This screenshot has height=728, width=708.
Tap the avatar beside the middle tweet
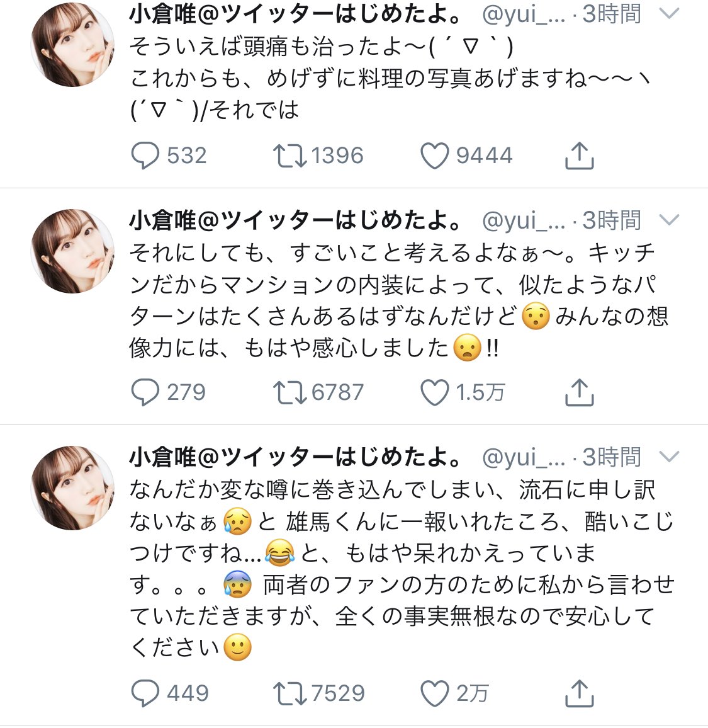coord(72,251)
